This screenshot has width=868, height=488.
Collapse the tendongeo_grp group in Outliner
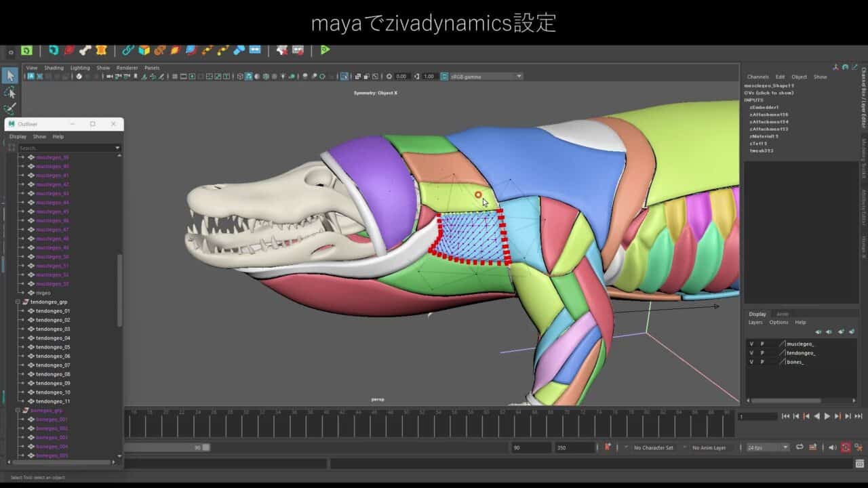coord(18,302)
